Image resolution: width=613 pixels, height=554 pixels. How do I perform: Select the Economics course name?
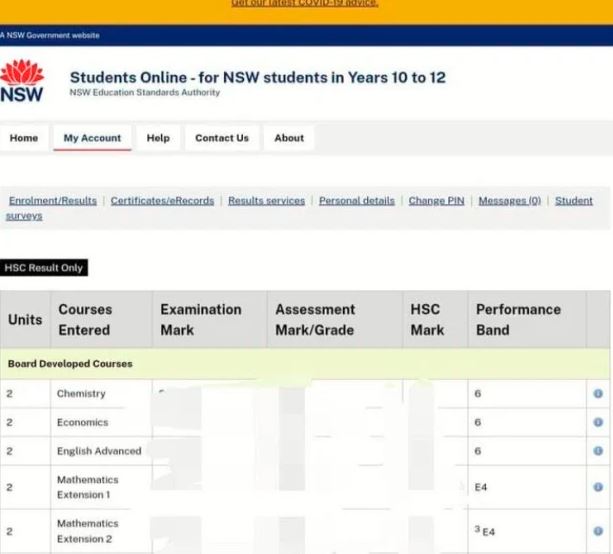click(x=82, y=422)
